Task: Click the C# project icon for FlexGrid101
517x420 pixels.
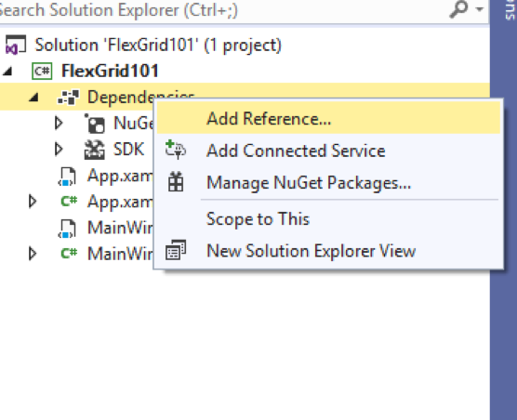Action: 42,71
